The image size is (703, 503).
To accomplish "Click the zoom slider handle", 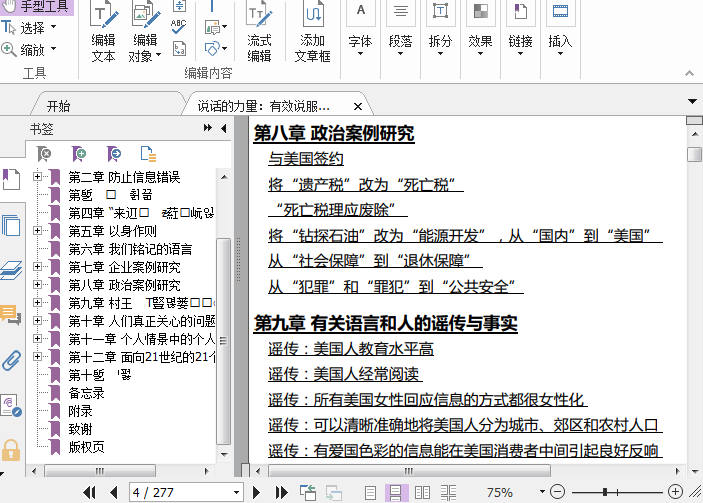I will coord(605,492).
